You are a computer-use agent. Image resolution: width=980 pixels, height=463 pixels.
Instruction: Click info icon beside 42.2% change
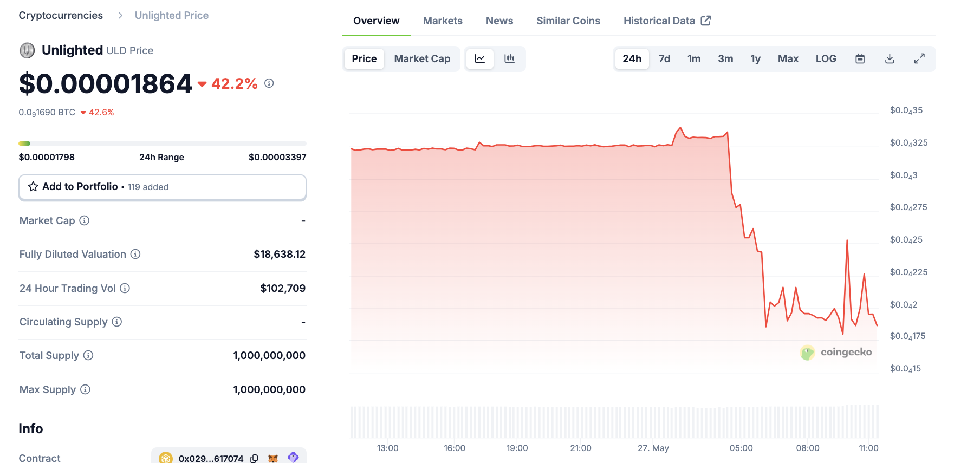point(269,83)
